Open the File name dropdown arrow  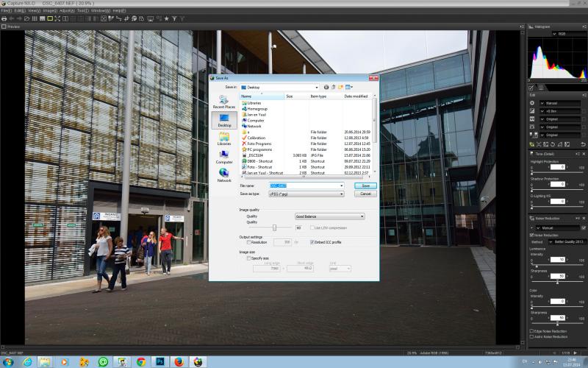[x=341, y=186]
